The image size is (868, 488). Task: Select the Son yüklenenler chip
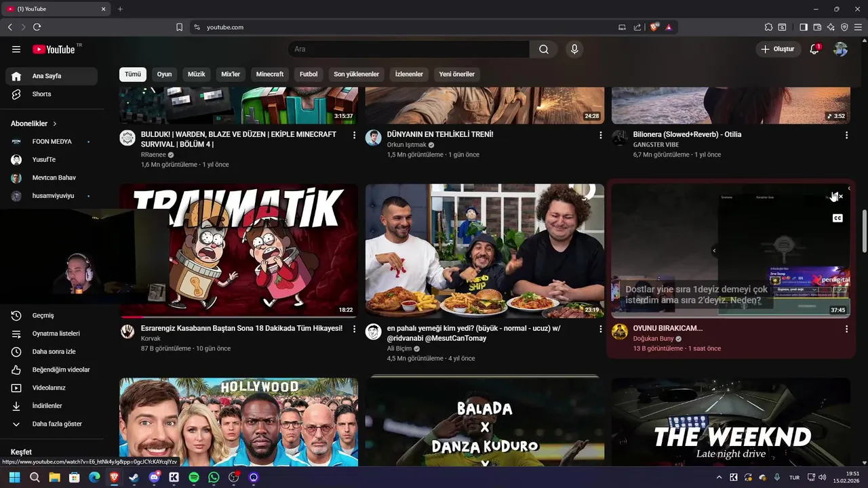357,75
